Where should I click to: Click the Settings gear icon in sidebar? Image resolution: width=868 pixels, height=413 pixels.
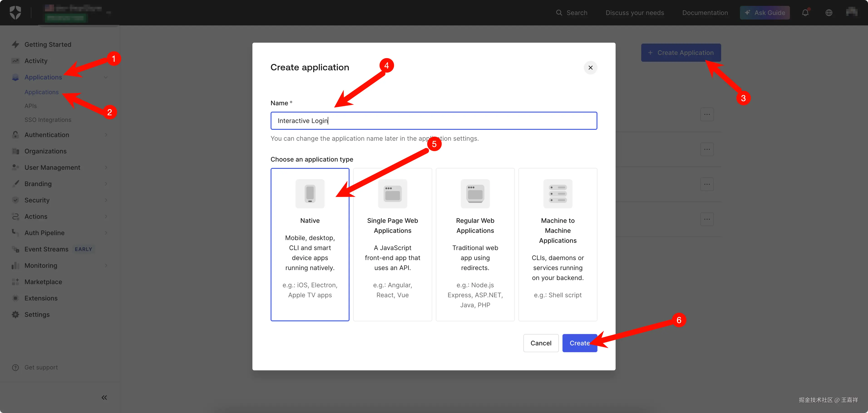coord(15,314)
